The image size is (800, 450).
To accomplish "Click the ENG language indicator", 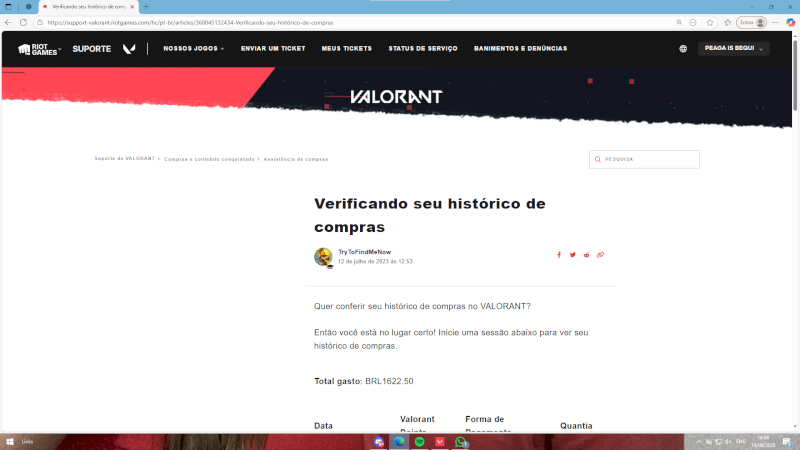I will point(741,442).
